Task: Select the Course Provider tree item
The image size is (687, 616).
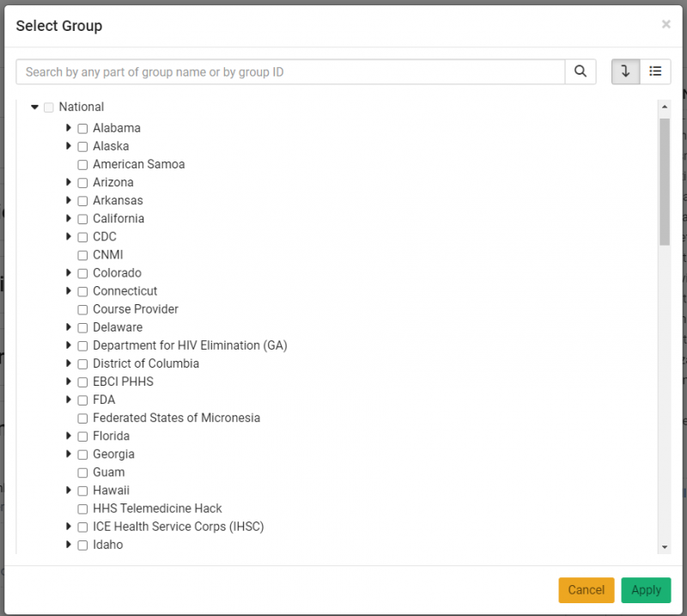Action: coord(135,308)
